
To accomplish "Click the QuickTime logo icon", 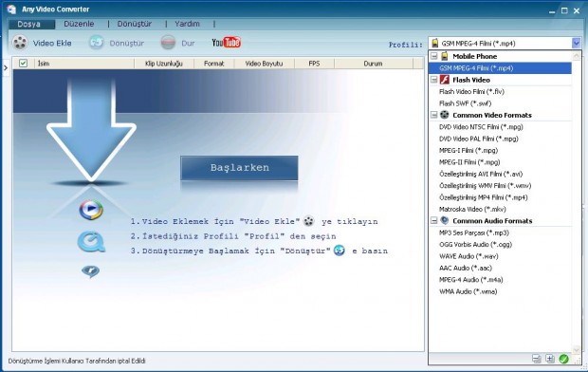I will (x=91, y=242).
